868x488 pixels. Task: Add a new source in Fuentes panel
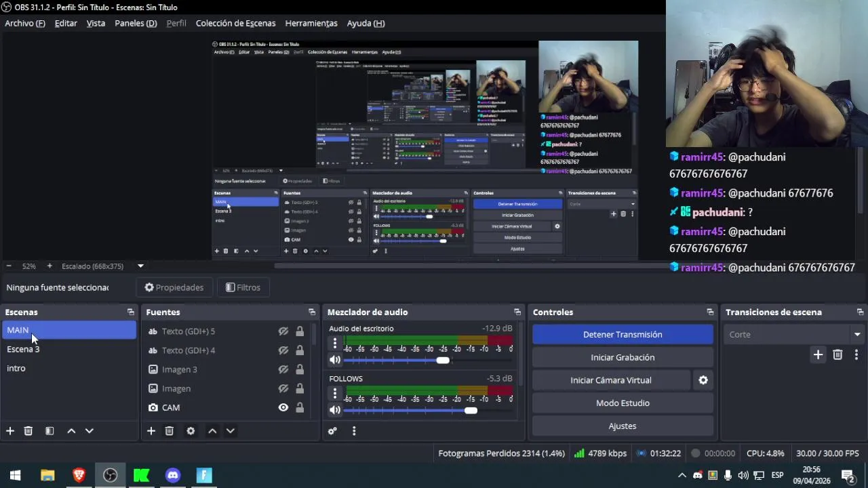(151, 431)
